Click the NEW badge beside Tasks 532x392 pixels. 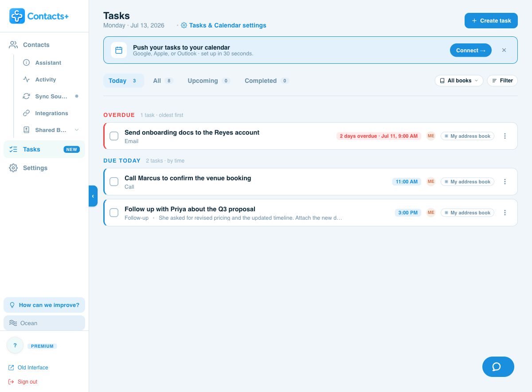point(72,149)
